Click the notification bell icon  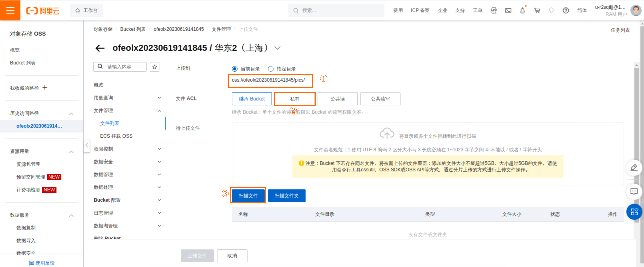[522, 10]
